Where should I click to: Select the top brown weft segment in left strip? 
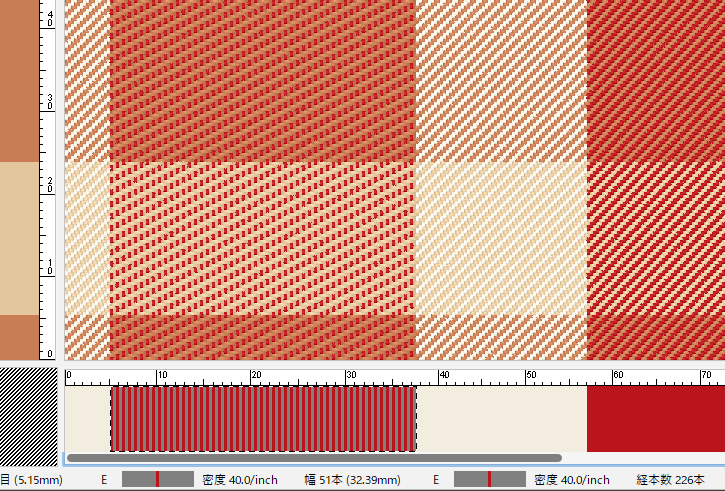19,81
